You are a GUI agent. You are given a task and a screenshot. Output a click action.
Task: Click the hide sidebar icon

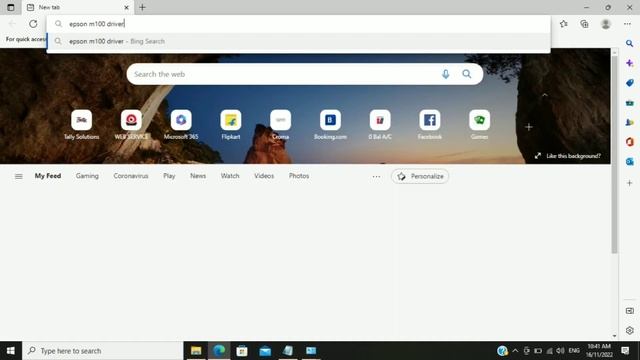[x=629, y=311]
